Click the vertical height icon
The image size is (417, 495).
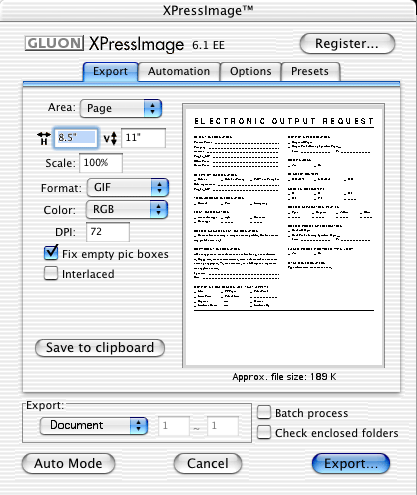click(x=110, y=138)
